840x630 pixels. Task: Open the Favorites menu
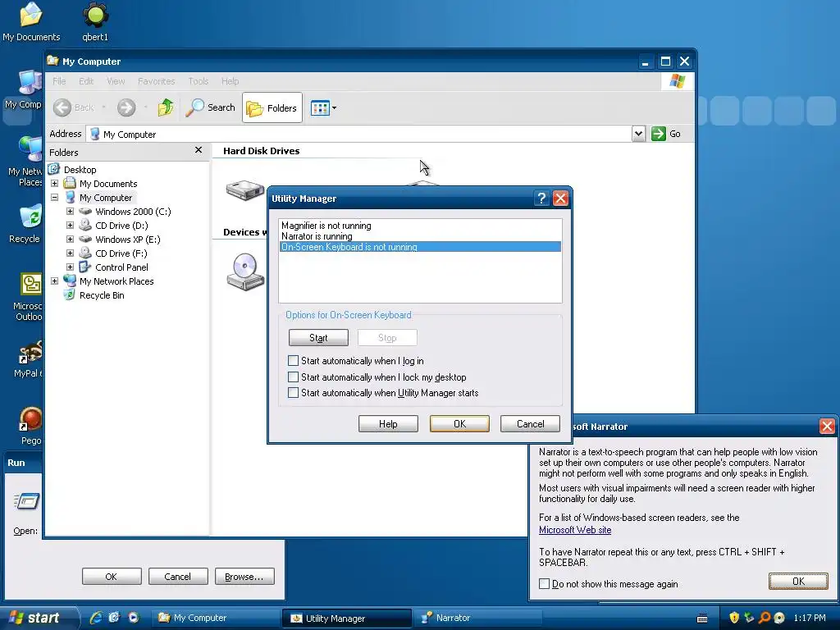[x=157, y=81]
